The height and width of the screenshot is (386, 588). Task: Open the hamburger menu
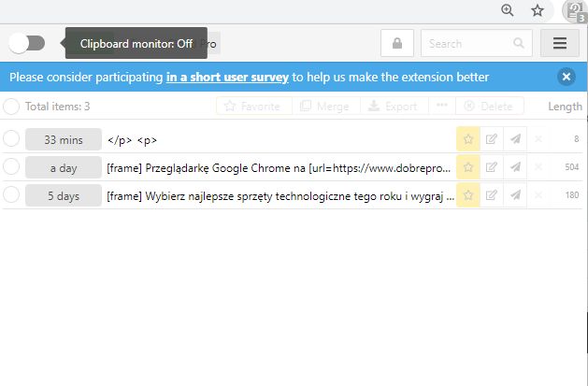pyautogui.click(x=560, y=43)
